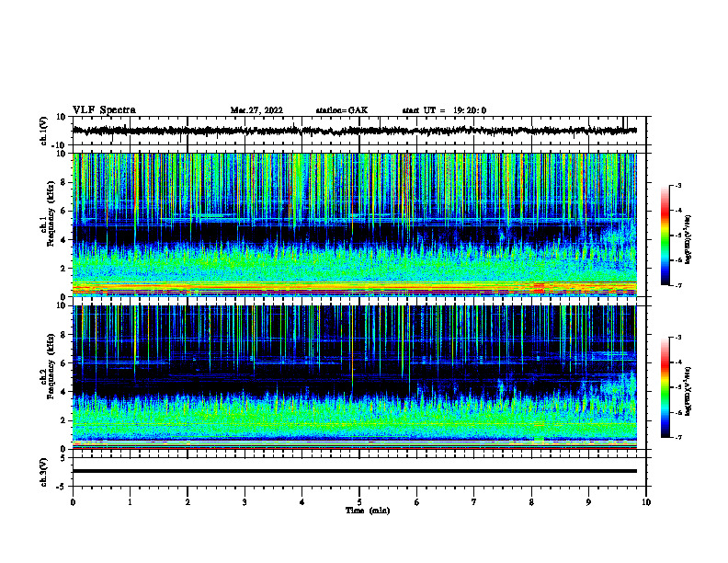
Task: Click the "Time (min)" x-axis label
Action: [x=368, y=511]
